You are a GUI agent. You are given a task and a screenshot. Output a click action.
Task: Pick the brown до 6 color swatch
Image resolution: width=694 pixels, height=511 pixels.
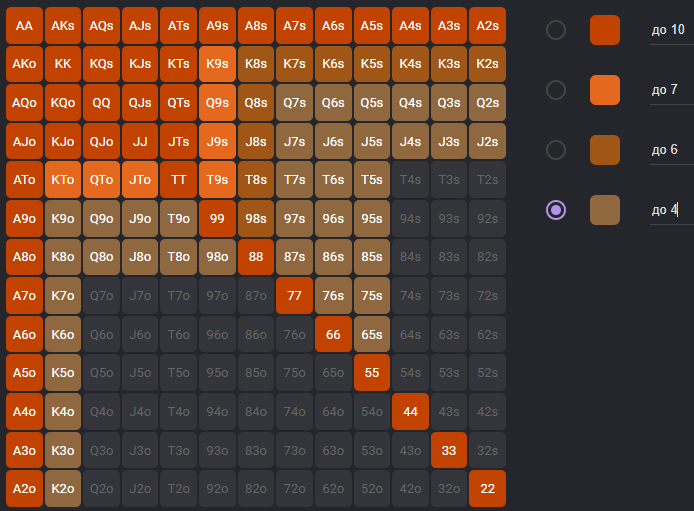[x=605, y=150]
